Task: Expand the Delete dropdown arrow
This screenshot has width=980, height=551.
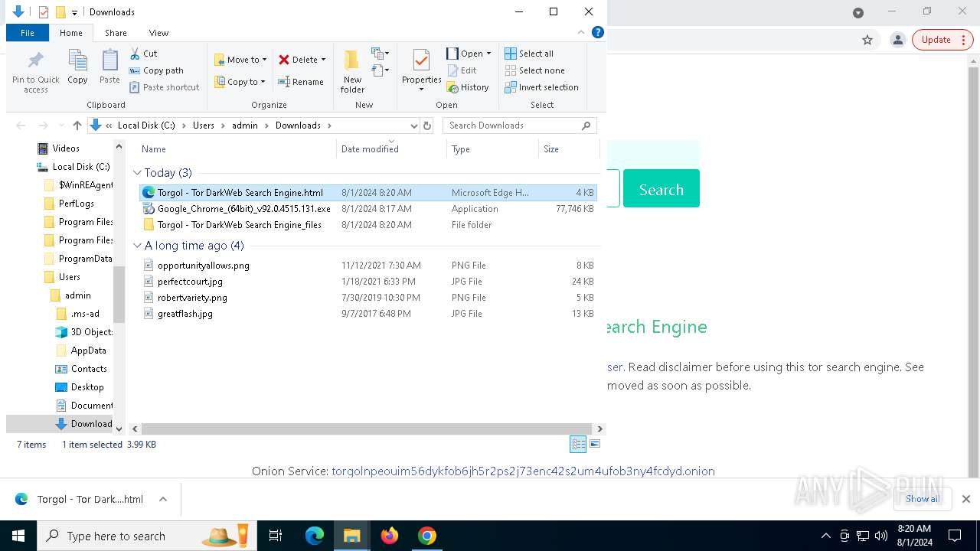Action: coord(323,60)
